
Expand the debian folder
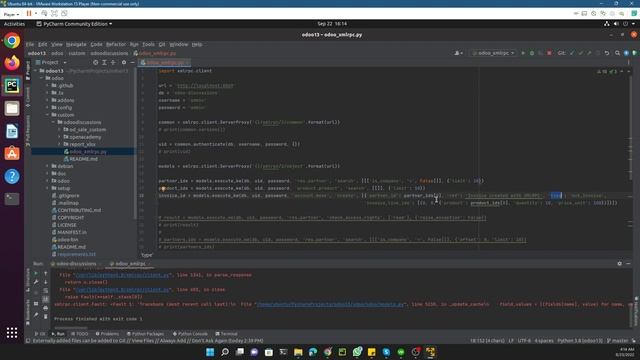47,166
